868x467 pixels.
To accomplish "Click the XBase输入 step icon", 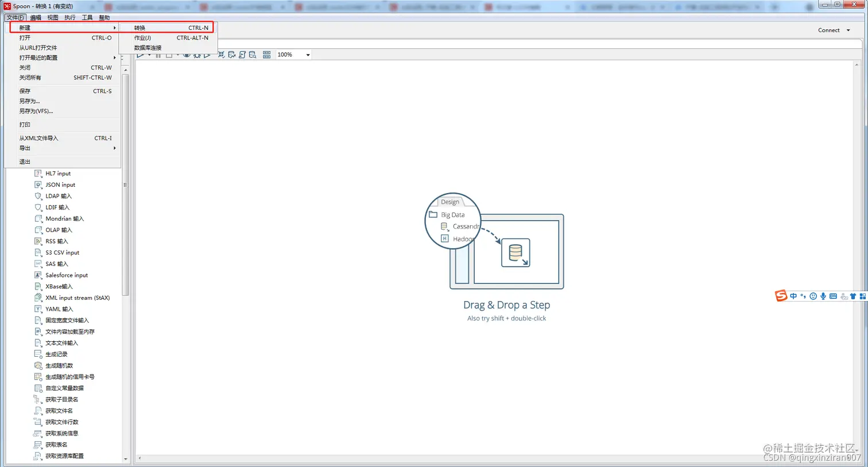I will [x=38, y=286].
